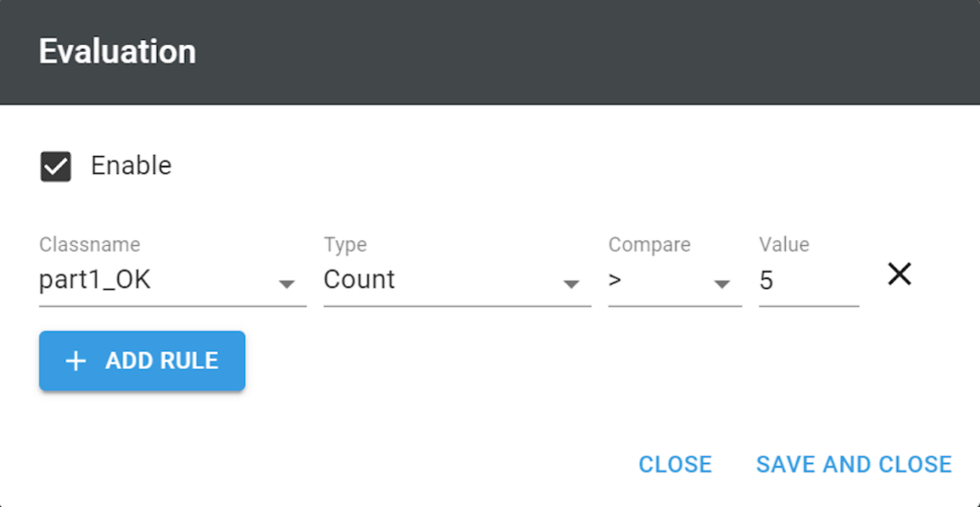Focus the Value input field containing 5
Viewport: 980px width, 507px height.
807,280
